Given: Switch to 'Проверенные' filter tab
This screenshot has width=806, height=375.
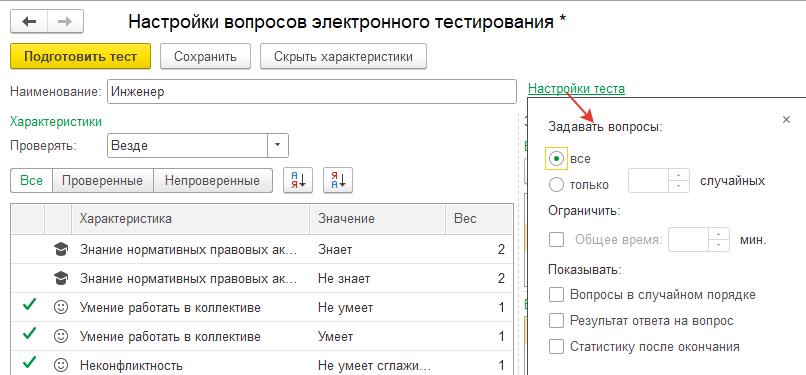Looking at the screenshot, I should (102, 181).
